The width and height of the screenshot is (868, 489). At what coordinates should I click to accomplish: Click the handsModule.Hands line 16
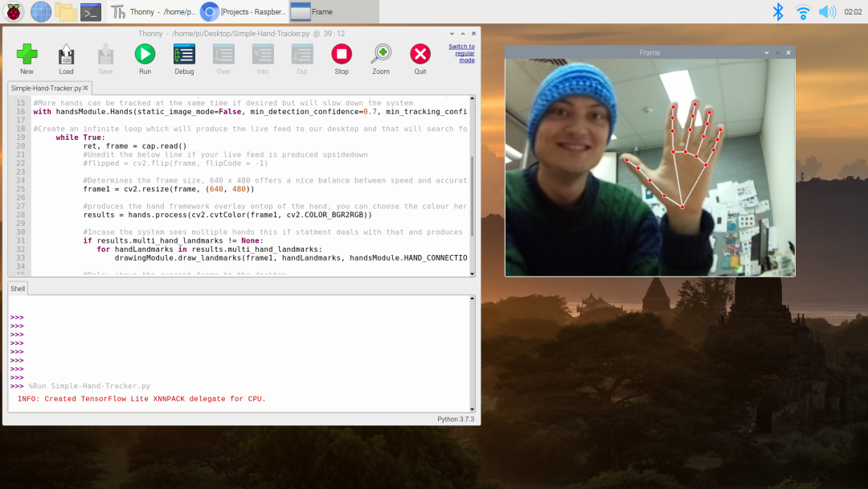click(x=250, y=111)
